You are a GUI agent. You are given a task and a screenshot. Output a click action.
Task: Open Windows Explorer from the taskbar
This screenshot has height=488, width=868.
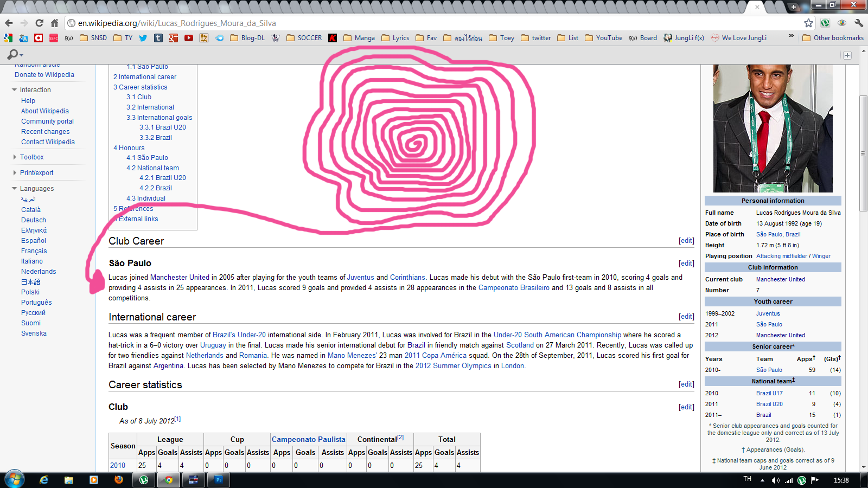click(x=69, y=480)
